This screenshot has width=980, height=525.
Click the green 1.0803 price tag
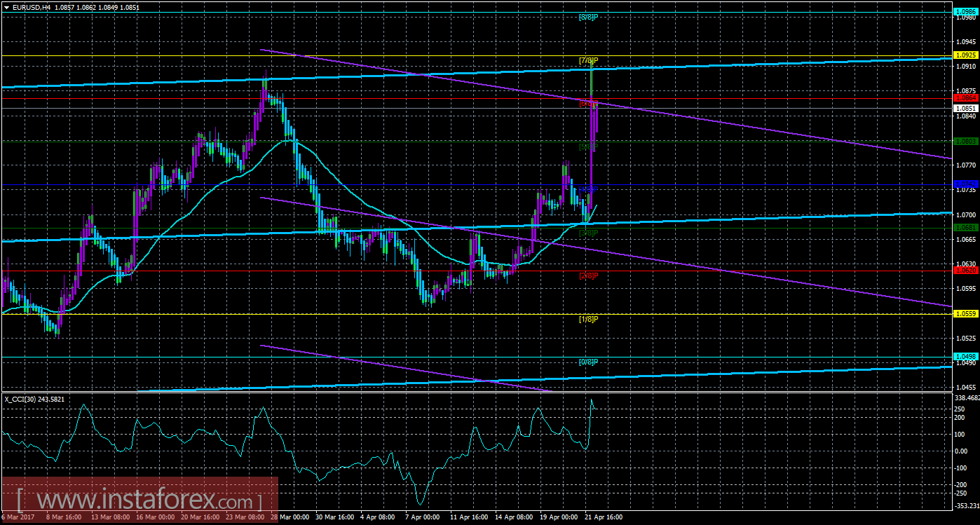click(x=965, y=142)
